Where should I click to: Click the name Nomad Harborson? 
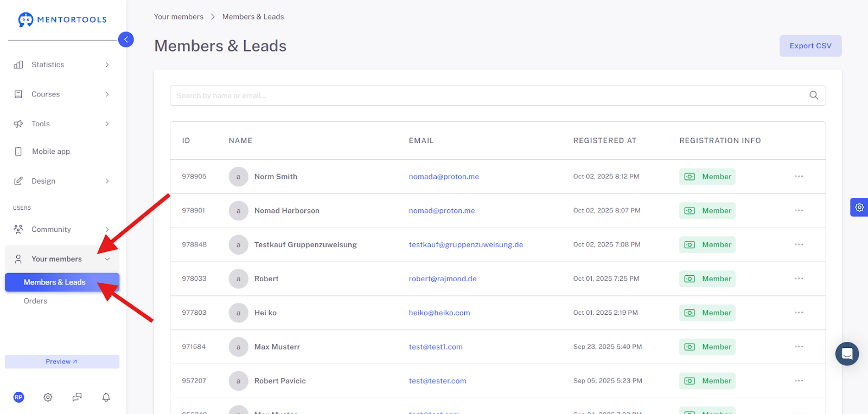coord(287,211)
